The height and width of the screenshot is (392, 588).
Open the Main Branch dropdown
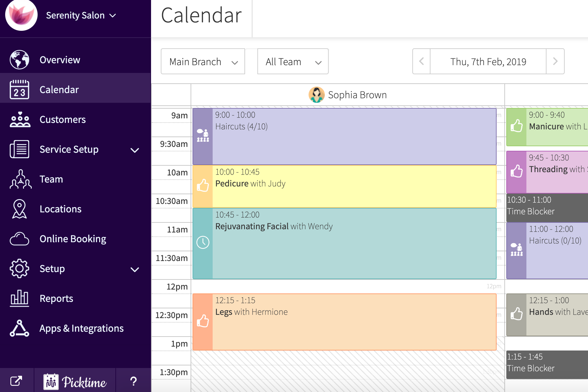point(203,61)
